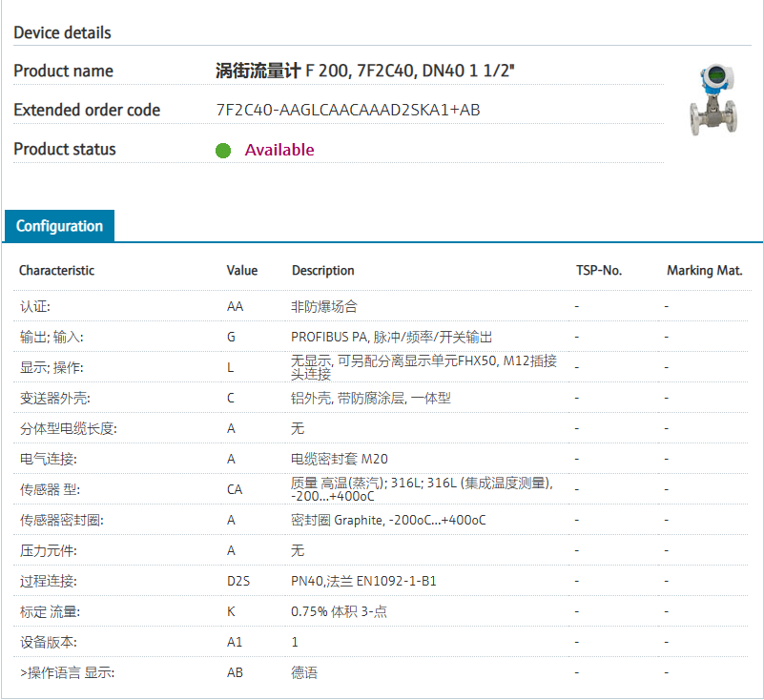Click the TSP-No. column header
This screenshot has width=764, height=700.
[x=598, y=271]
